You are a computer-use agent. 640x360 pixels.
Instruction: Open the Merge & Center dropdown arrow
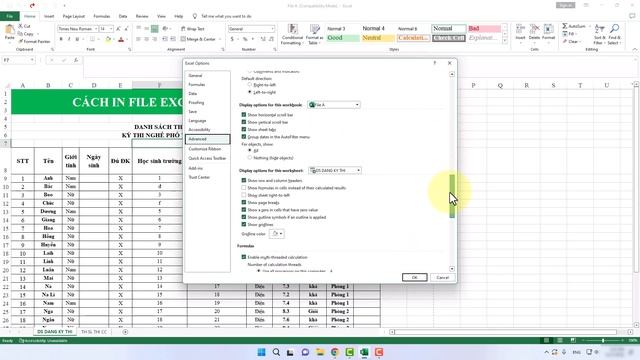click(x=220, y=39)
